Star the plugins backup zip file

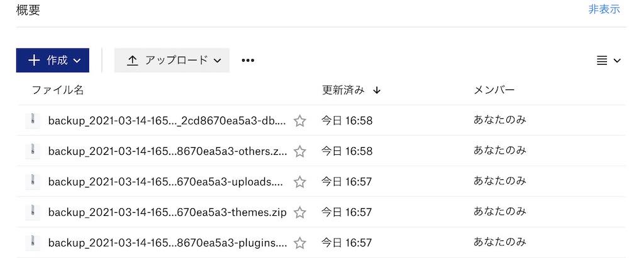click(300, 243)
